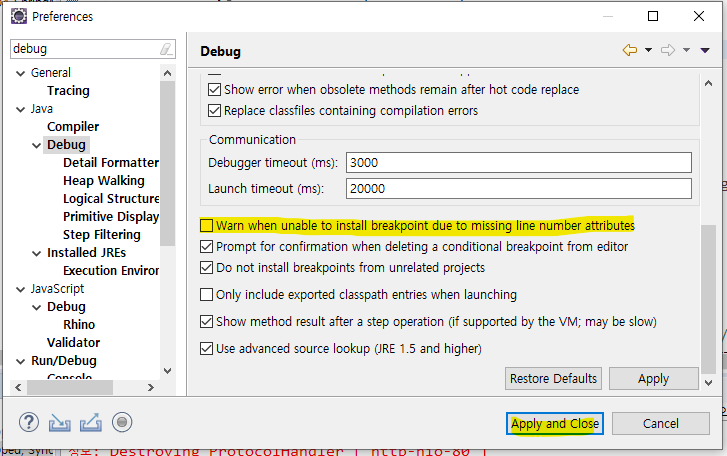The image size is (727, 456).
Task: Open Heap Walking preferences
Action: 104,181
